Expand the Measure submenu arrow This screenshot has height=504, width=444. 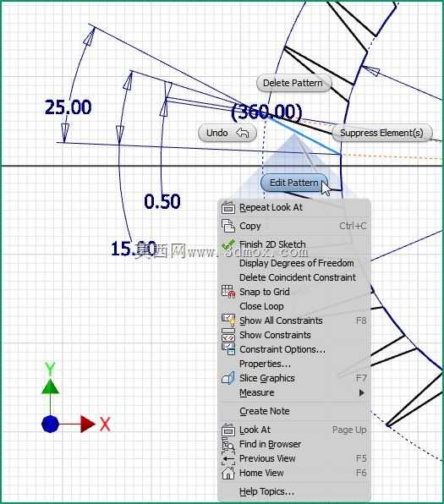[362, 392]
